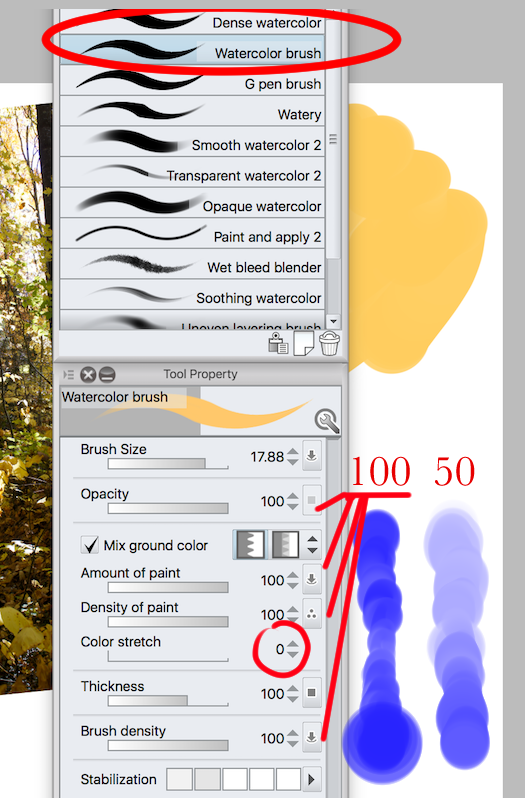Increase Color stretch value stepper
The image size is (525, 798).
point(293,645)
